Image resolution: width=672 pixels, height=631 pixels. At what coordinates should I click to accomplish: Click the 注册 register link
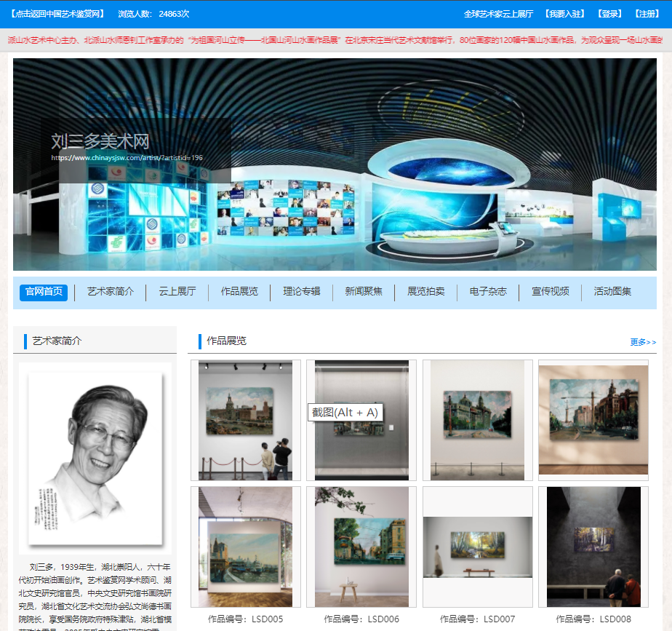coord(647,14)
